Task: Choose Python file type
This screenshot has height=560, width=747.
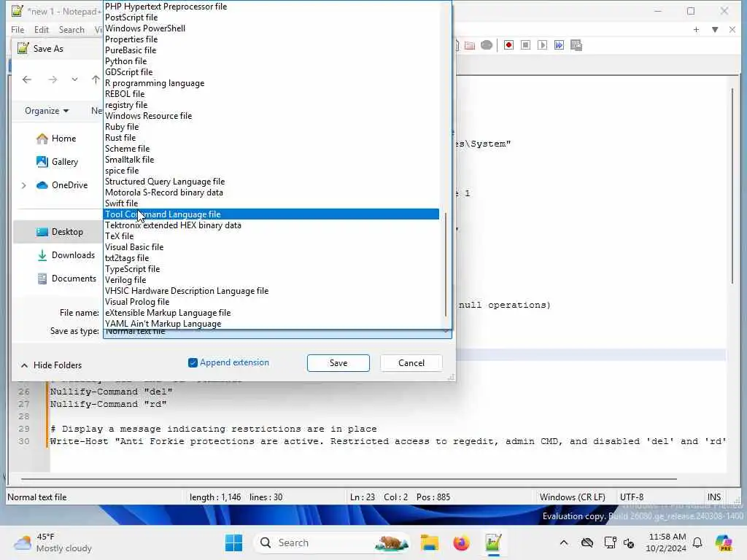Action: coord(271,61)
